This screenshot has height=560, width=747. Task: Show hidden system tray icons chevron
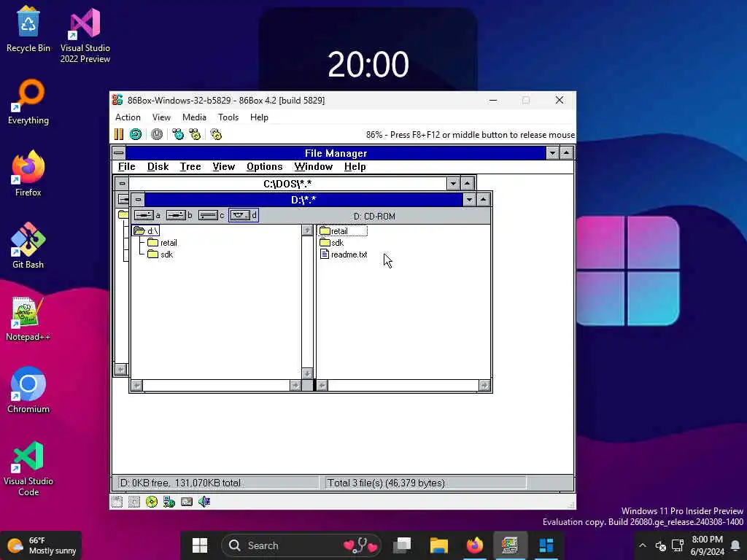tap(643, 545)
